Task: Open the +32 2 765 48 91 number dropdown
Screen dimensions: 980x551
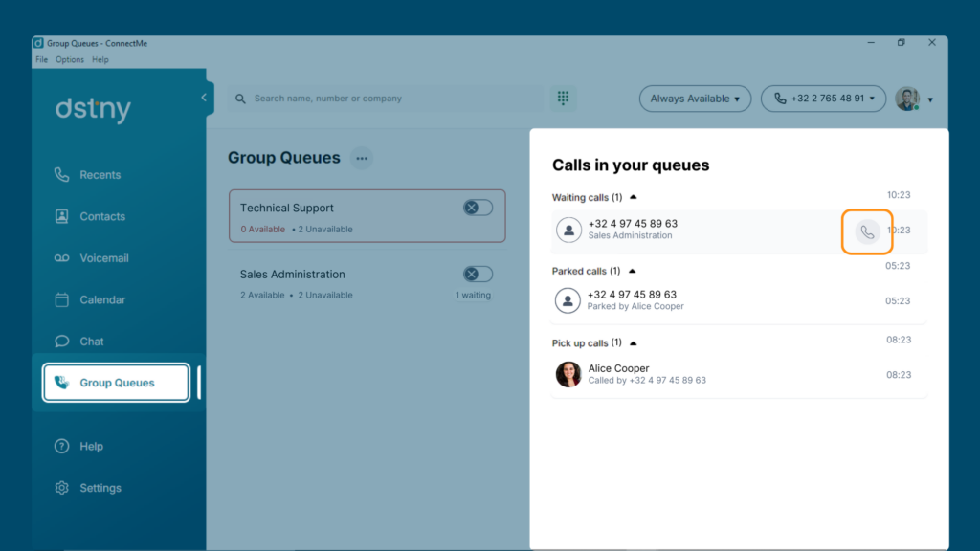Action: pos(823,99)
